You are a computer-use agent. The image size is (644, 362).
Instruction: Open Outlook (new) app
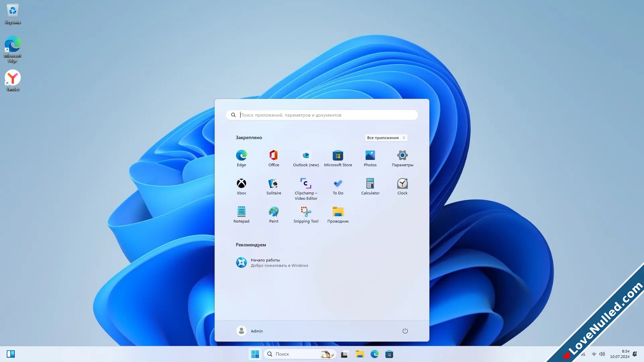tap(306, 159)
